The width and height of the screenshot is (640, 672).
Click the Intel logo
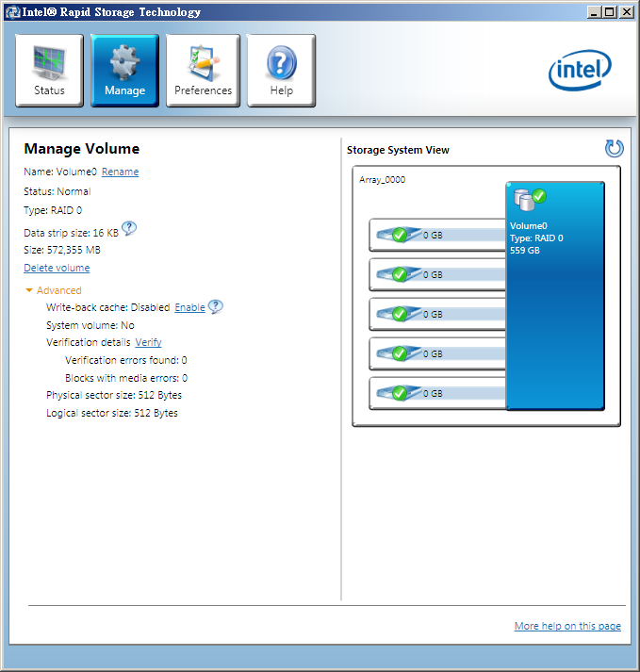point(580,70)
